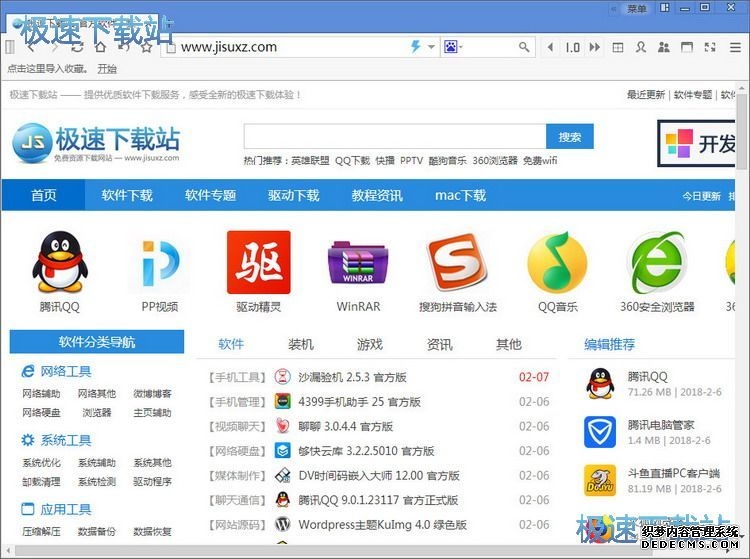Image resolution: width=750 pixels, height=559 pixels.
Task: Click the 驱动精灵 red app icon
Action: tap(259, 262)
